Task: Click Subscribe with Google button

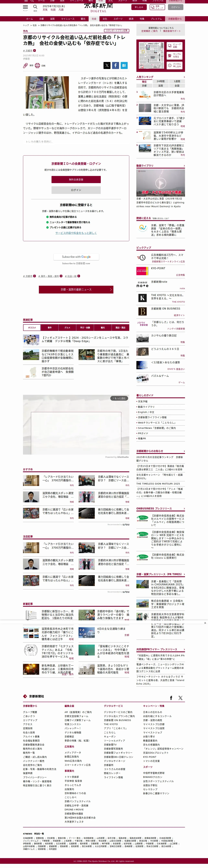Action: click(x=76, y=257)
